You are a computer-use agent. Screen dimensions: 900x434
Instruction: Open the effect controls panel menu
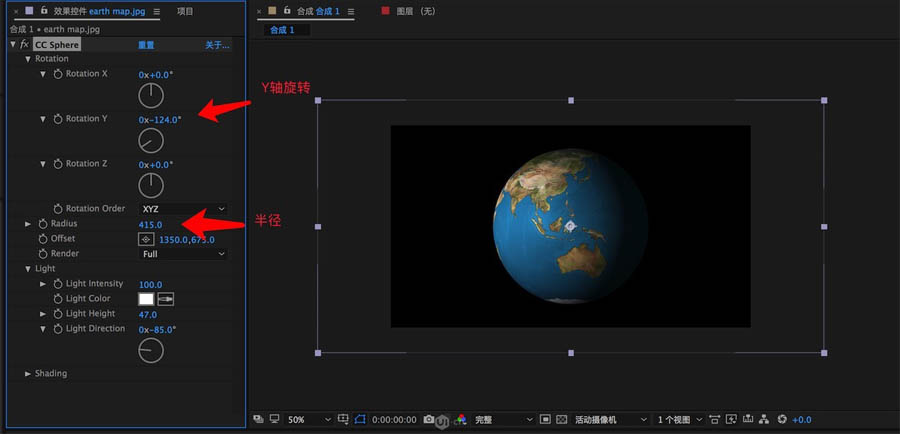[157, 11]
